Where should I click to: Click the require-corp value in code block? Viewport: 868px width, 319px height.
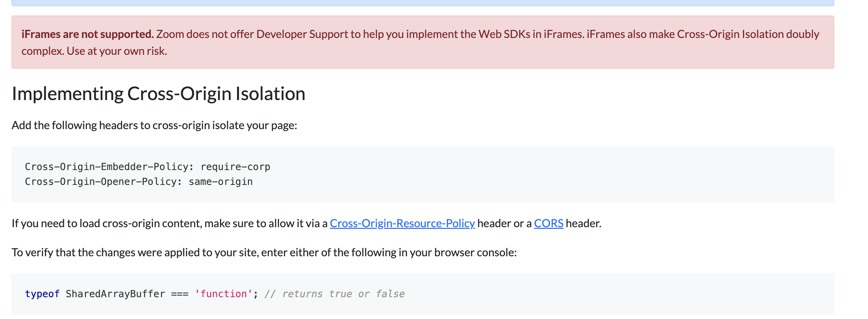[235, 166]
